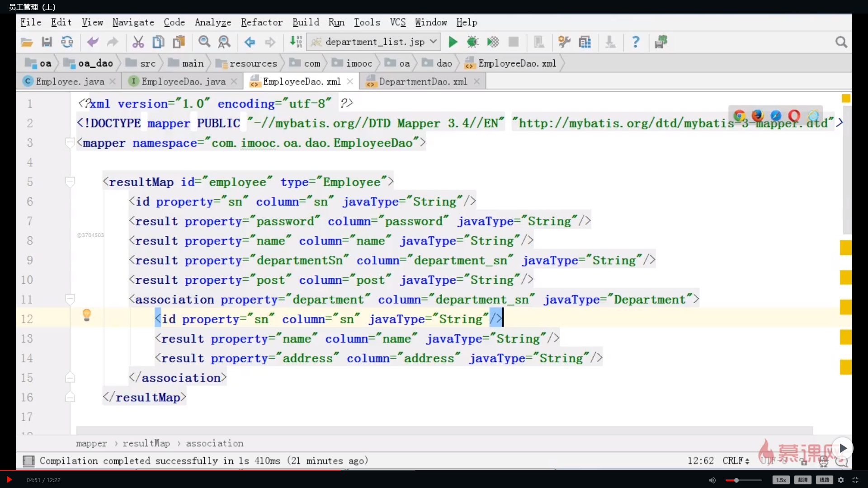The image size is (868, 488).
Task: Play the video with bottom-left play button
Action: click(x=9, y=480)
